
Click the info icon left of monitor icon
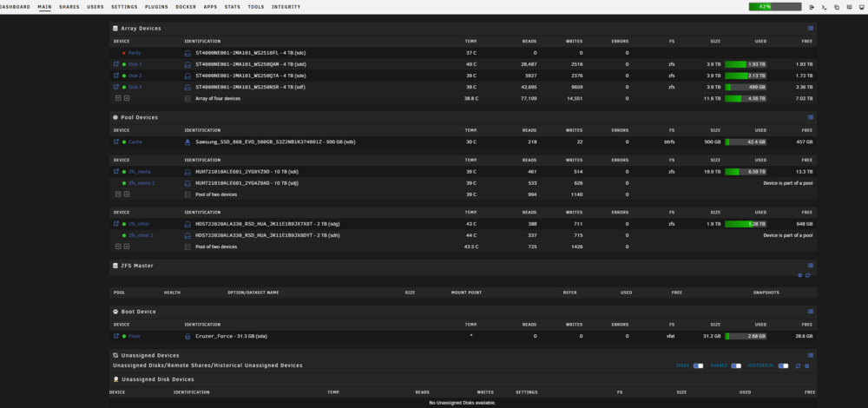point(849,7)
